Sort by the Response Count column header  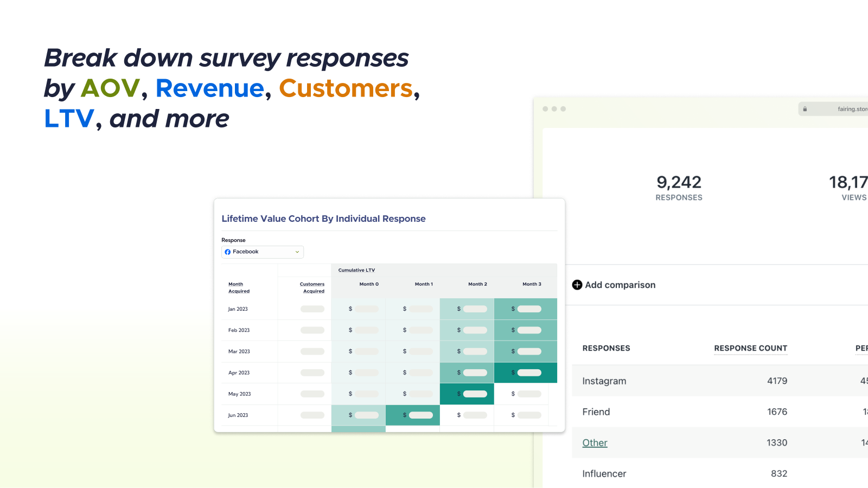click(x=750, y=348)
